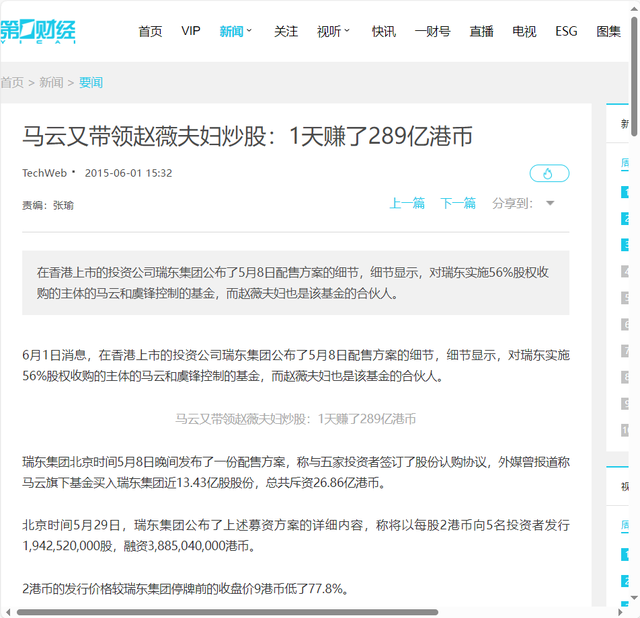
Task: Click the scroll right arrow
Action: (620, 612)
